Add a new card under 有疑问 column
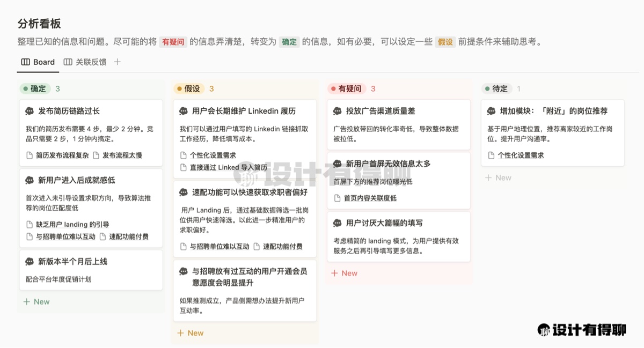The image size is (644, 348). tap(344, 273)
